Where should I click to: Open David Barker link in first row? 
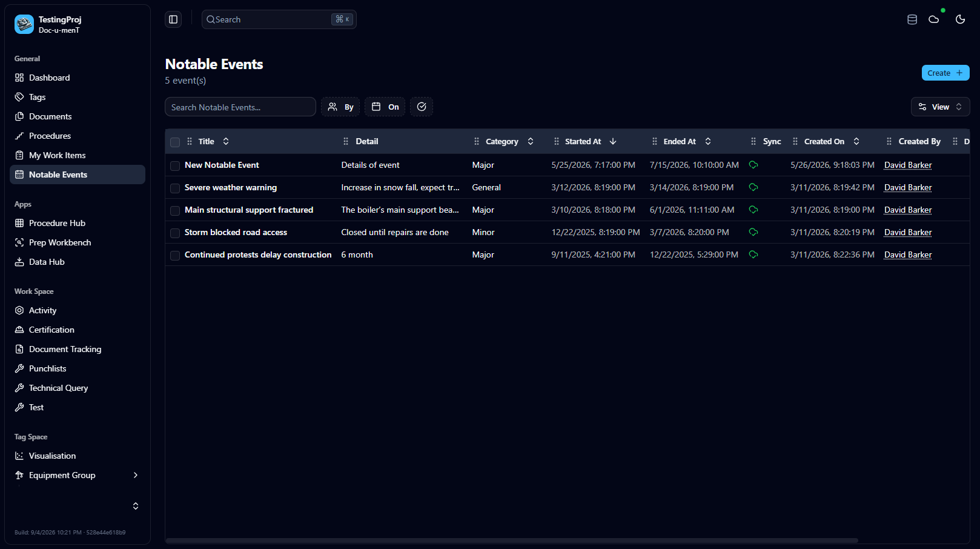coord(908,165)
